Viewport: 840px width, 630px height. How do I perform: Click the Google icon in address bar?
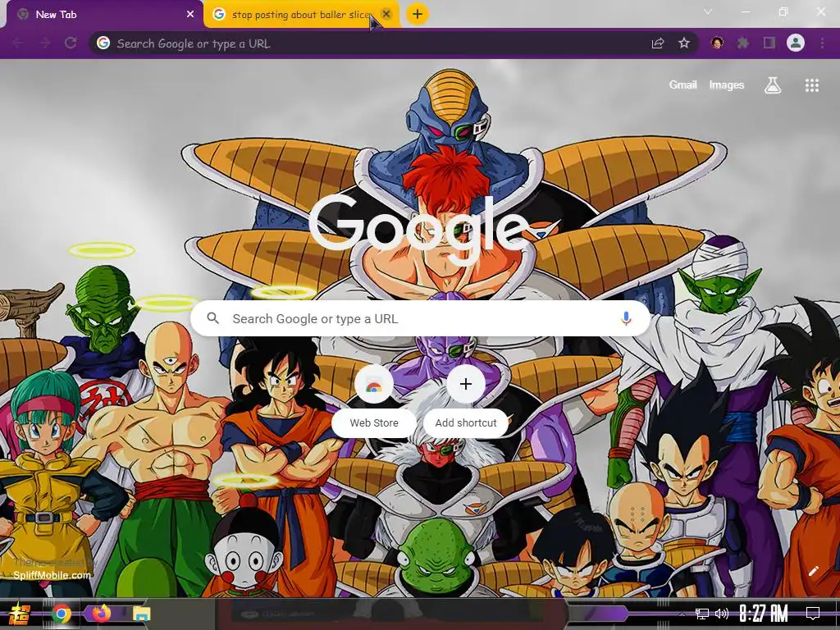tap(103, 43)
